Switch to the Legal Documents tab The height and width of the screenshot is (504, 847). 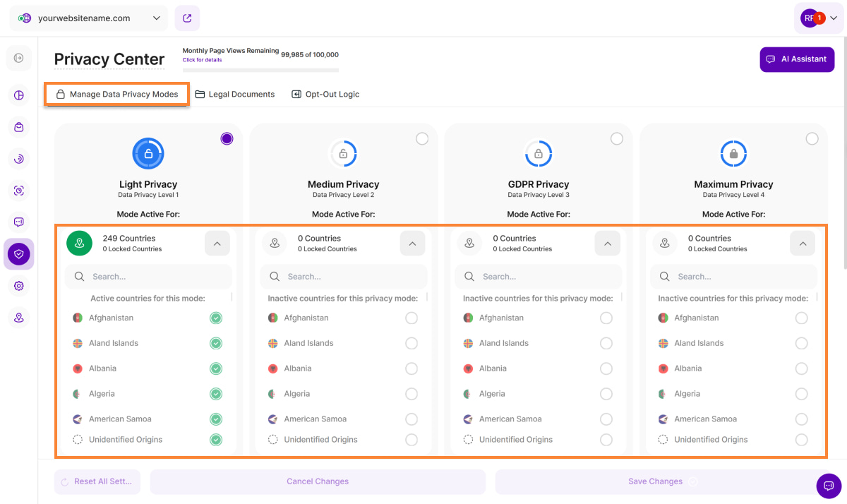pos(235,94)
